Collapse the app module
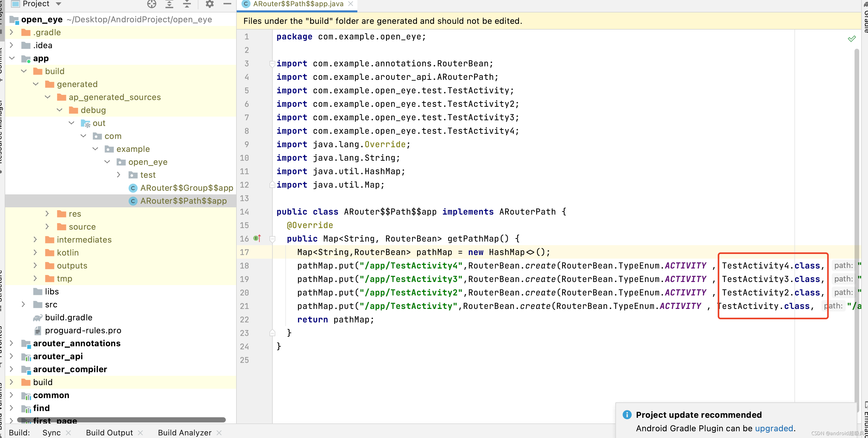 (x=12, y=58)
